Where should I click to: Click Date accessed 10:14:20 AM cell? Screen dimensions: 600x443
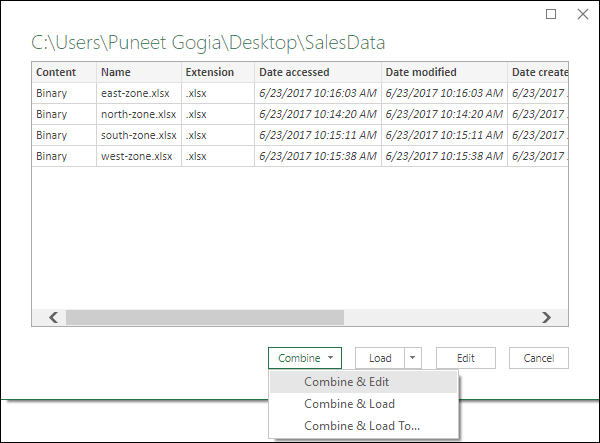coord(318,114)
